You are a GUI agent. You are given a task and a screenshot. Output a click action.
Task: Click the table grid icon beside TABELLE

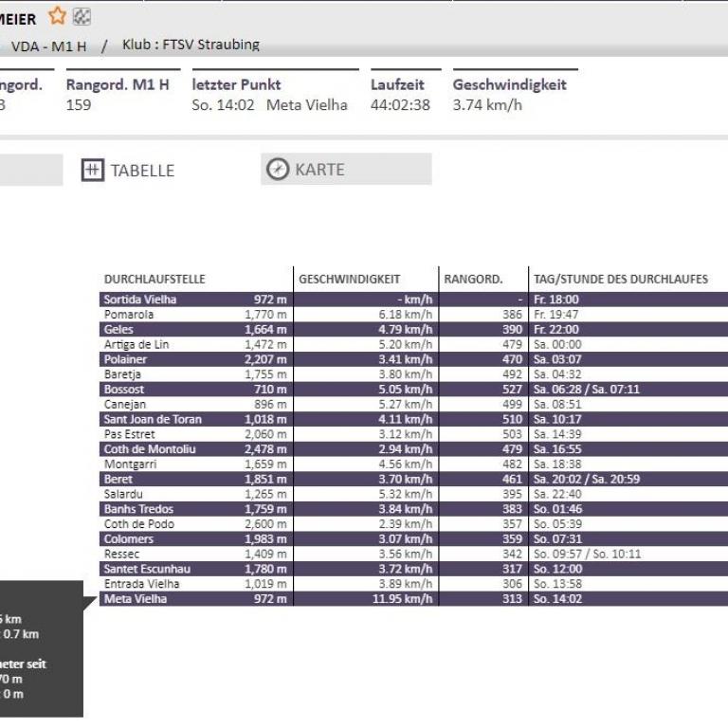pyautogui.click(x=92, y=170)
